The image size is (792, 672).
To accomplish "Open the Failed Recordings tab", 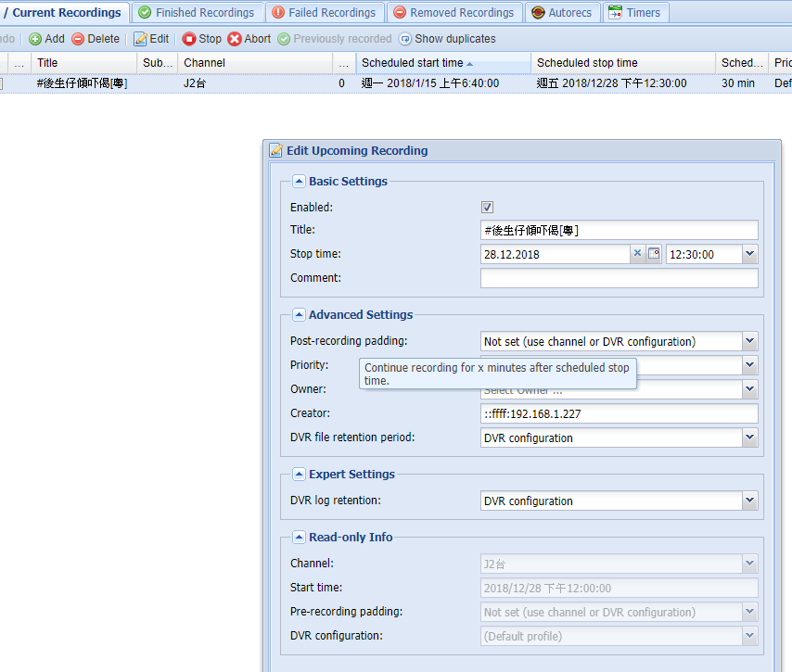I will click(x=325, y=13).
